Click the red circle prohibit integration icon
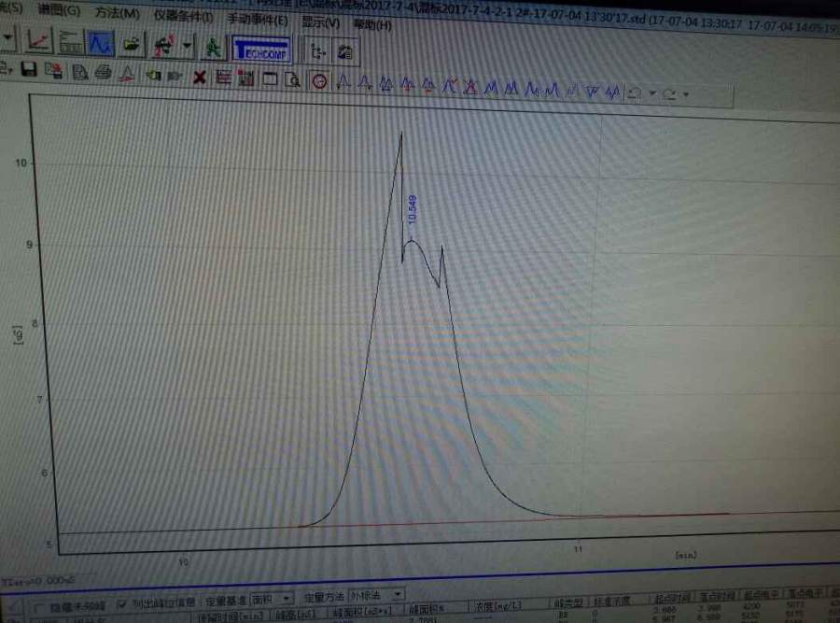 319,81
